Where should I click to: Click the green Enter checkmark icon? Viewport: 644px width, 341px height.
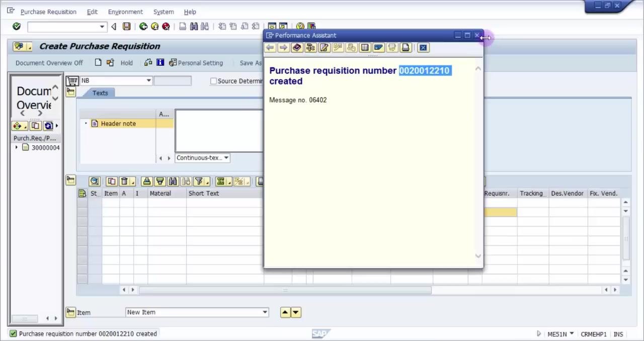(17, 27)
